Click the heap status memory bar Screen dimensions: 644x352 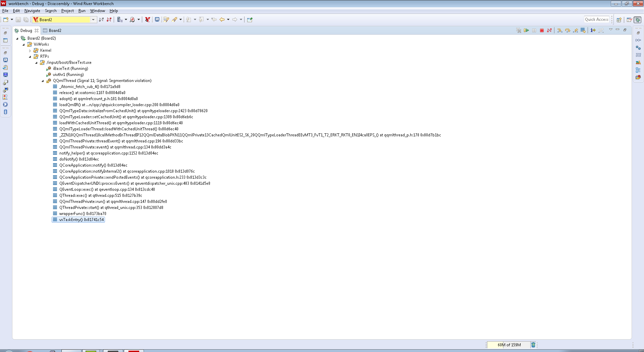509,345
